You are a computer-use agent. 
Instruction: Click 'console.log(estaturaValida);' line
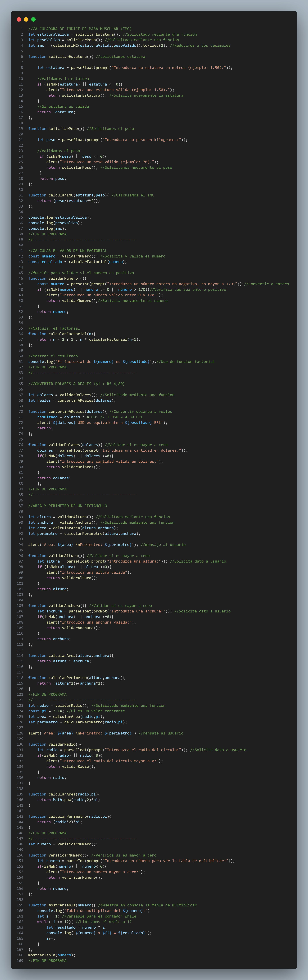60,218
